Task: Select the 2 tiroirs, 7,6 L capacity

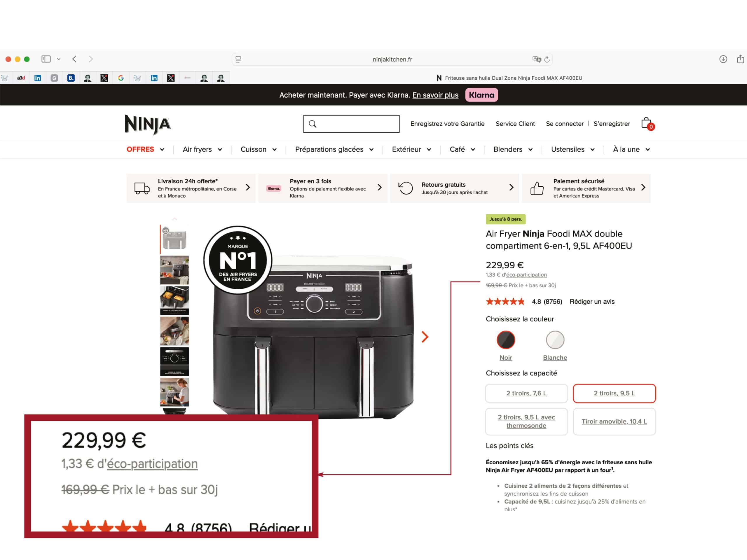Action: coord(526,393)
